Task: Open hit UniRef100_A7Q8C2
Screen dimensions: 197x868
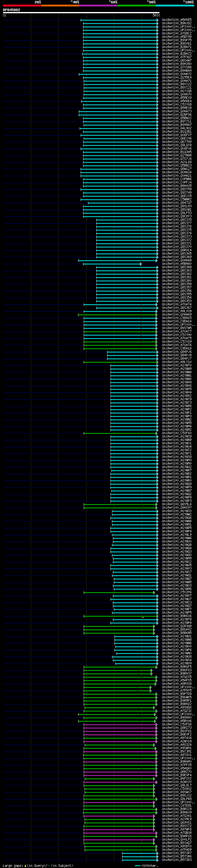Action: coord(176,33)
